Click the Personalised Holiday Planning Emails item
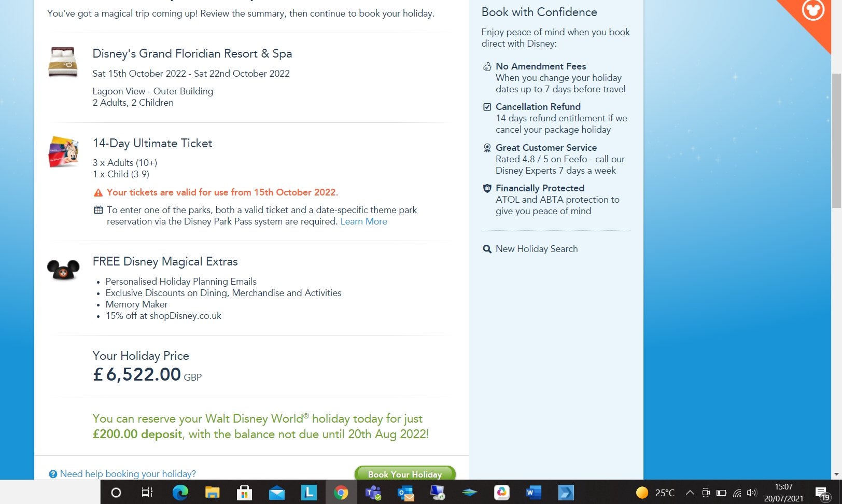 (181, 282)
